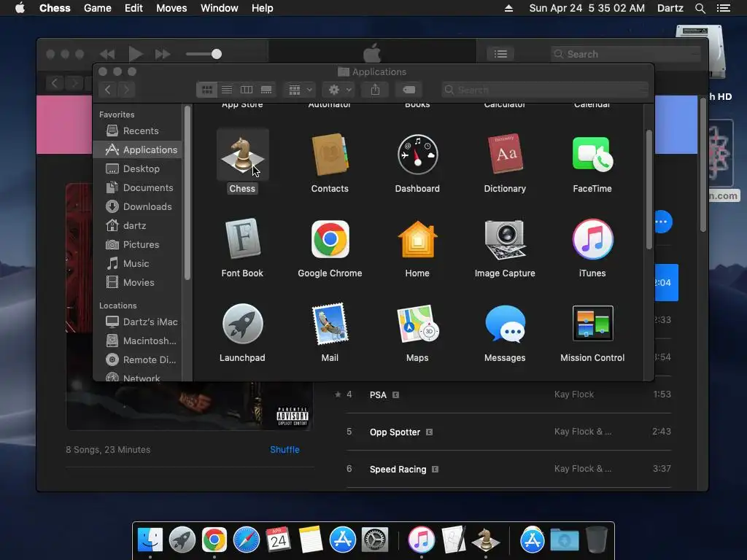
Task: Open the Finder group-by dropdown
Action: click(x=300, y=90)
